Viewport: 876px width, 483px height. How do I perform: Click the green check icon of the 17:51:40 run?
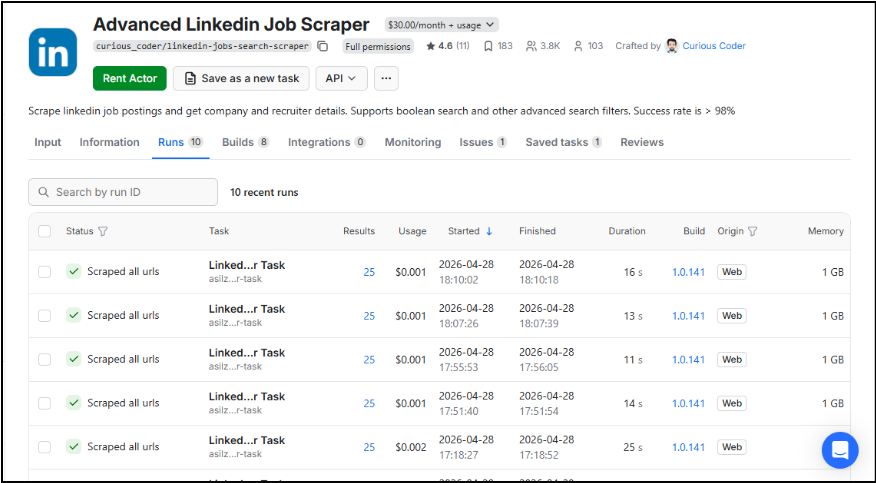click(x=74, y=403)
